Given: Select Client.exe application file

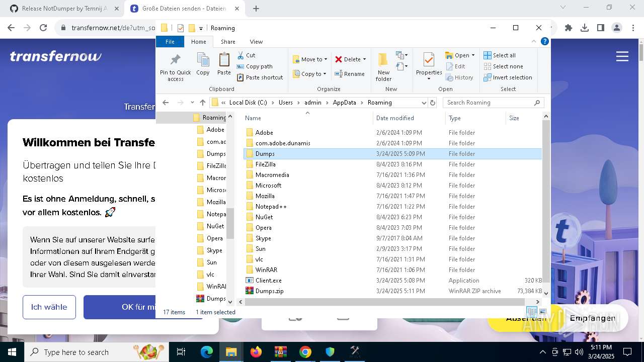Looking at the screenshot, I should 268,281.
